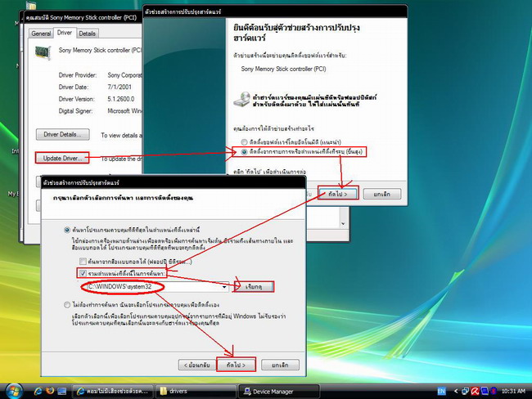This screenshot has height=399, width=532.
Task: Click the Driver Date value 7/1/2001
Action: pyautogui.click(x=119, y=87)
